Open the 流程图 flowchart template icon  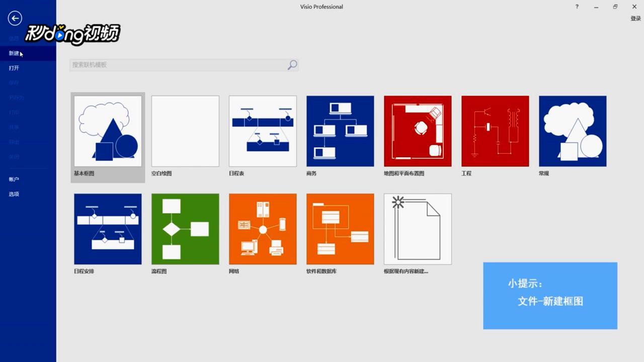point(185,229)
